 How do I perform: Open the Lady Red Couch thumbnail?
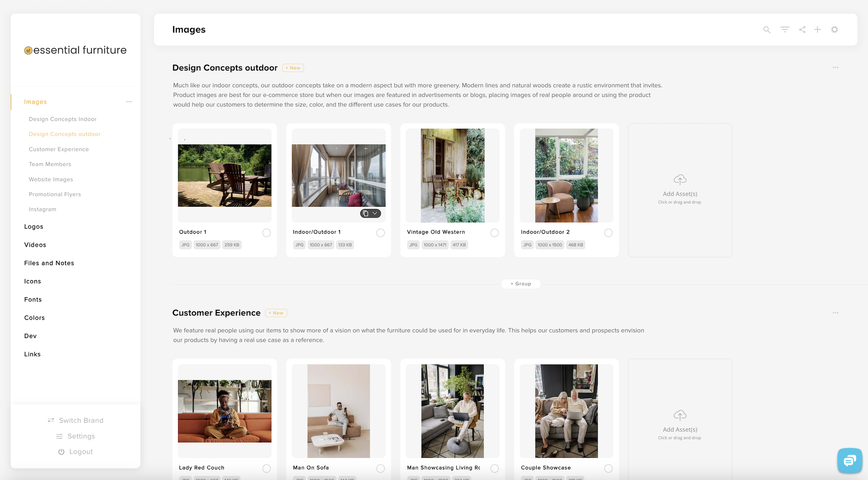click(x=225, y=411)
